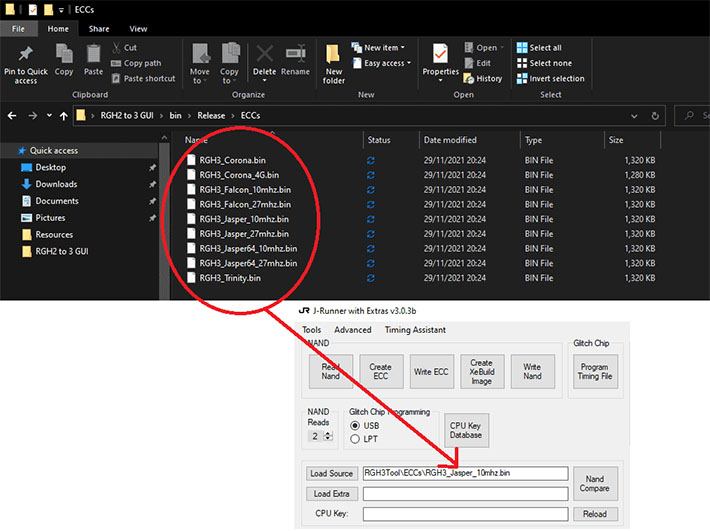The image size is (710, 531).
Task: Open the J-Runner Advanced menu
Action: click(353, 330)
